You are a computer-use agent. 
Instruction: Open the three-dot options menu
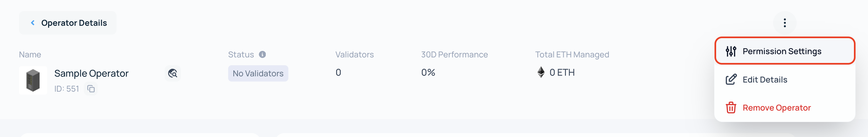pyautogui.click(x=785, y=23)
